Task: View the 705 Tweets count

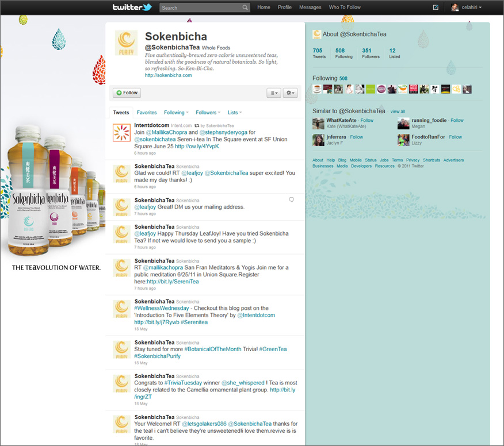Action: 319,53
